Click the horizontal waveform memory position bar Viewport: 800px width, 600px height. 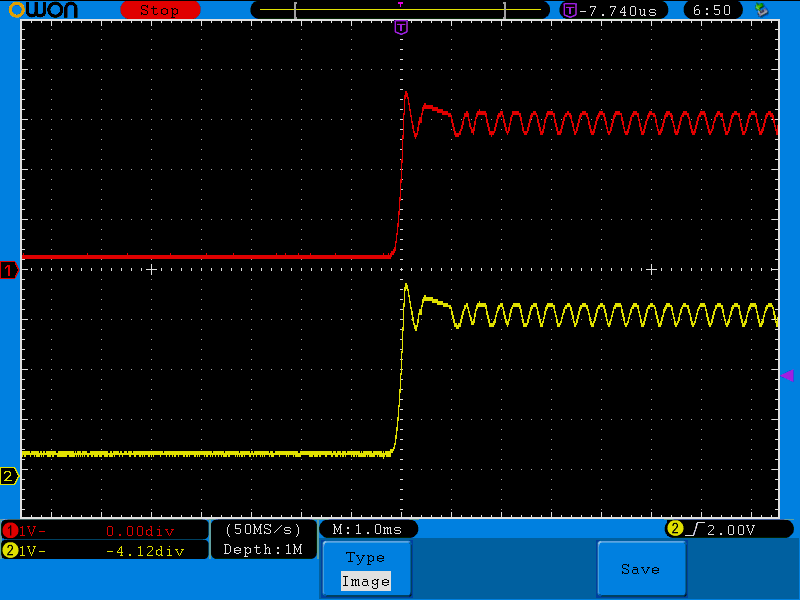coord(400,10)
